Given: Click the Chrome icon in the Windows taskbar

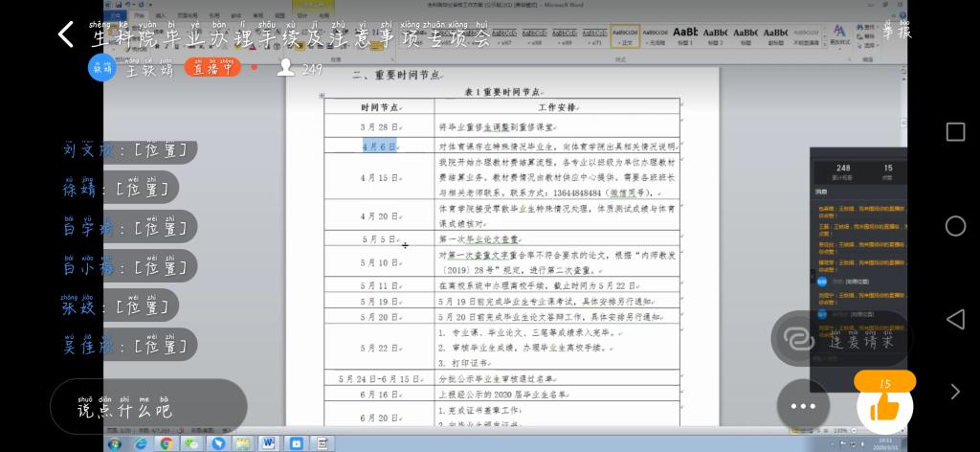Looking at the screenshot, I should (x=166, y=444).
